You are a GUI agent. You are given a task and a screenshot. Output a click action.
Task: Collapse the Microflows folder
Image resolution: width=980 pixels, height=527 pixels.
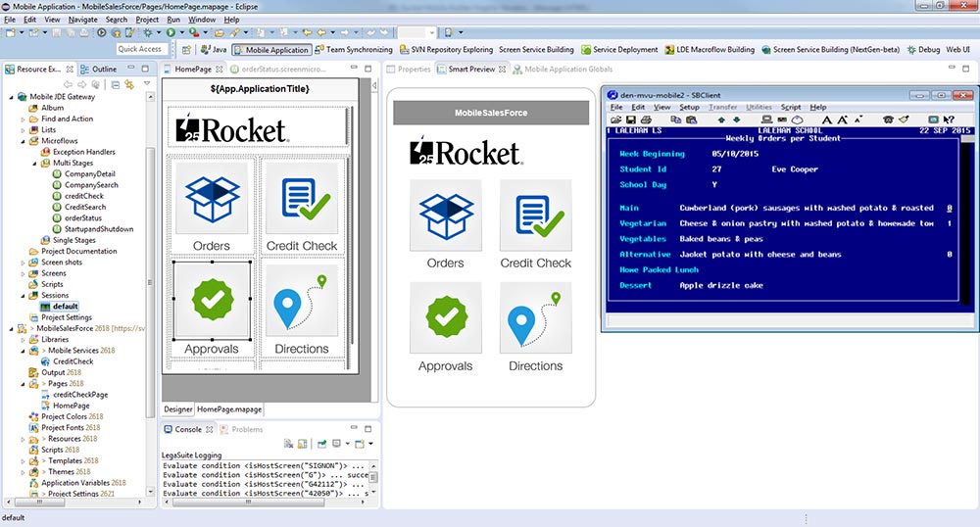tap(24, 141)
